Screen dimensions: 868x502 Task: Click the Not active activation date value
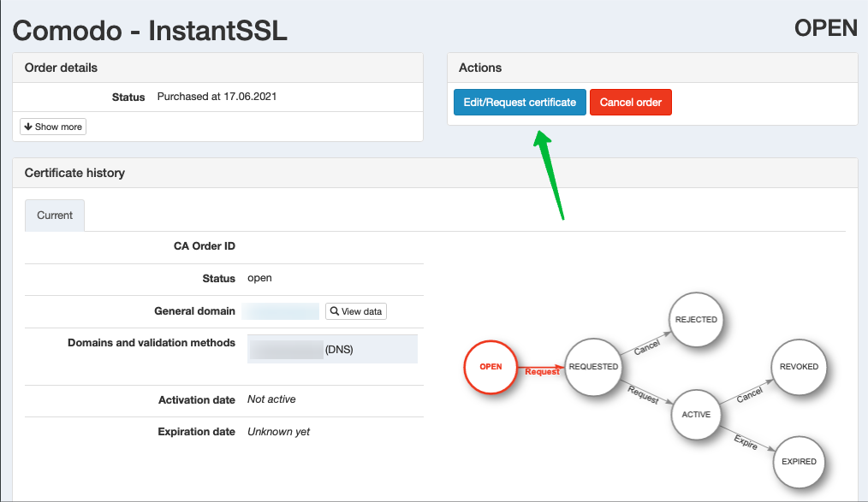click(271, 399)
